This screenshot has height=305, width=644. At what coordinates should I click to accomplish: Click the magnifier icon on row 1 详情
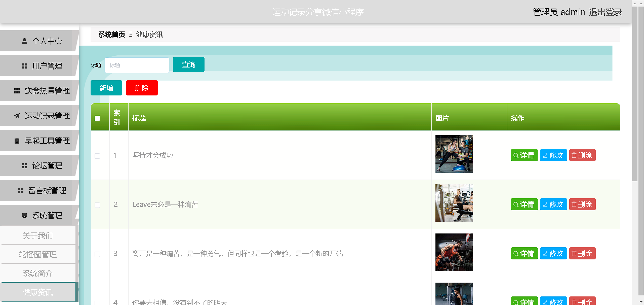pos(516,155)
